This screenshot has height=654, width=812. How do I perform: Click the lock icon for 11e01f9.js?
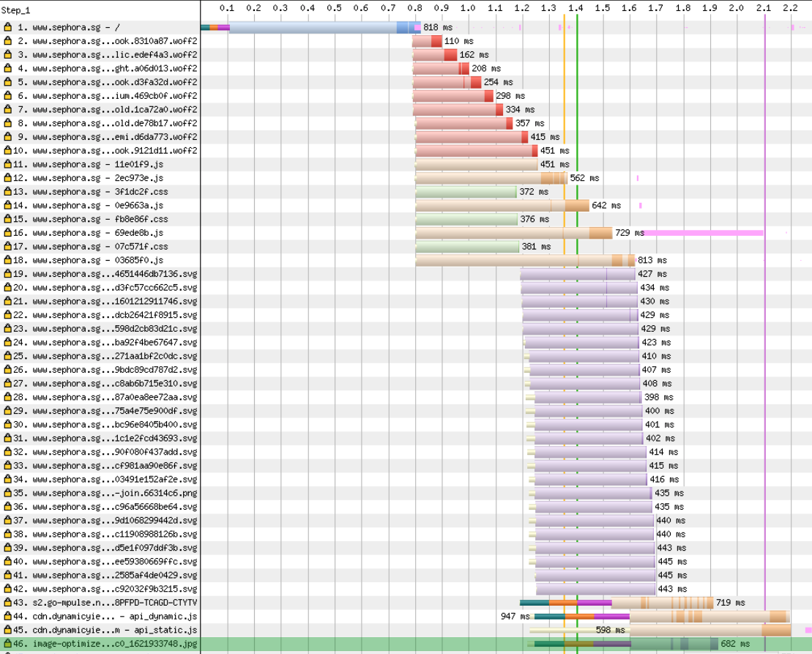pyautogui.click(x=8, y=164)
